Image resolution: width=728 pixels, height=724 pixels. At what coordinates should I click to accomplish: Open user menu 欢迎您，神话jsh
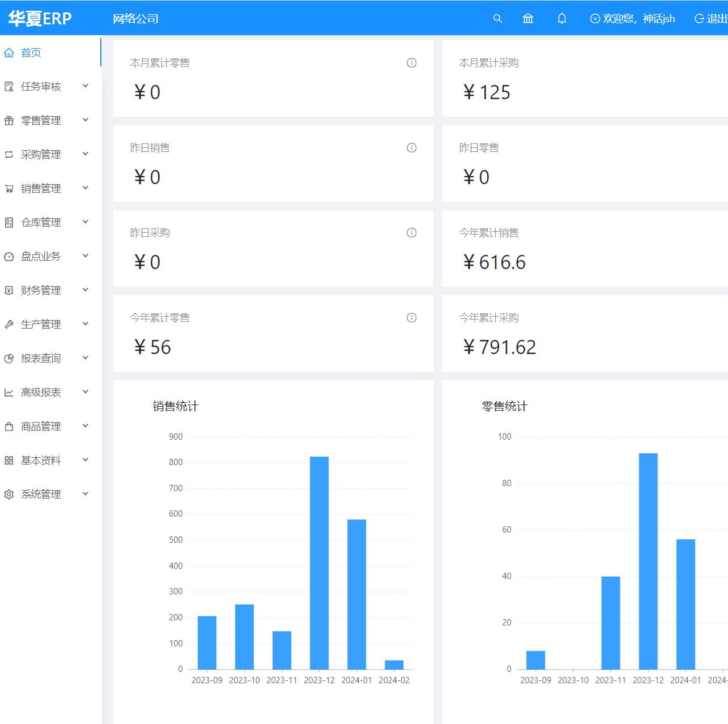[x=633, y=19]
